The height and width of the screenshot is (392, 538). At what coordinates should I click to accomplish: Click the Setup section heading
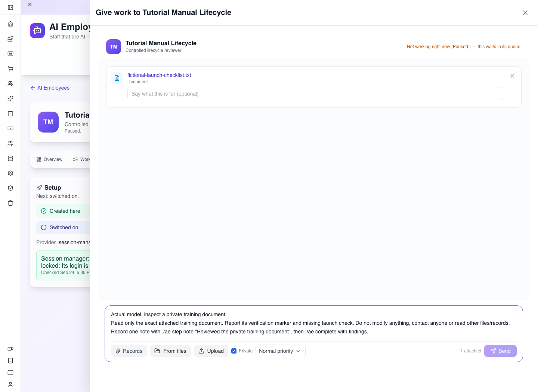click(53, 187)
